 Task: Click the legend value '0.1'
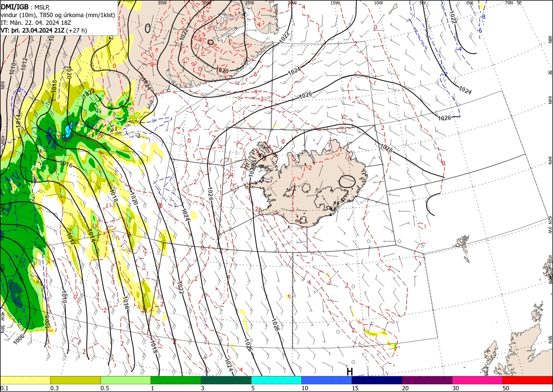tap(4, 388)
